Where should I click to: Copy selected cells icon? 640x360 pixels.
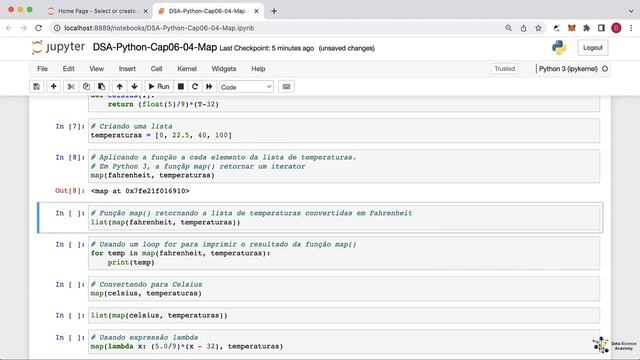(x=86, y=87)
